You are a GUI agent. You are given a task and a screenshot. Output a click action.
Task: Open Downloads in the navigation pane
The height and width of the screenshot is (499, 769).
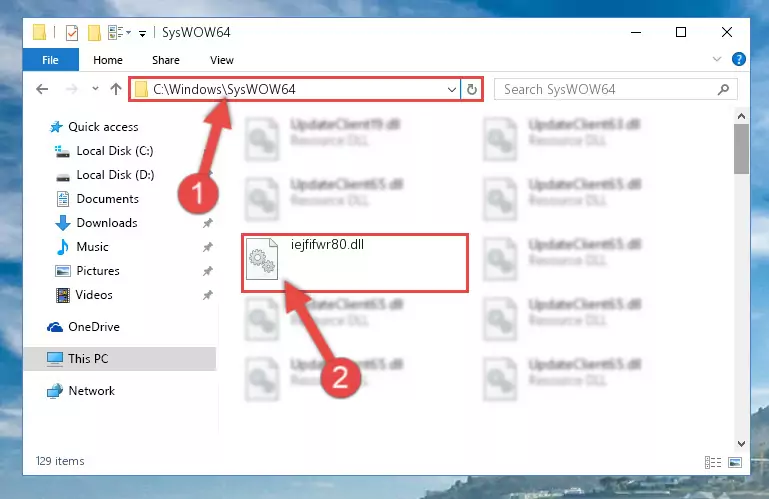point(107,223)
